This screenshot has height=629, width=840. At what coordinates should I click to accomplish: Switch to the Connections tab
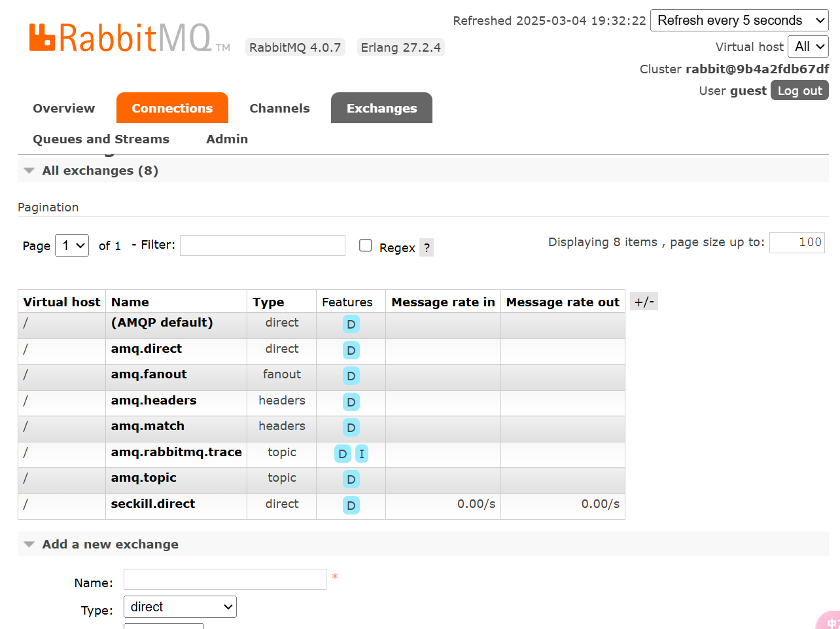click(172, 108)
